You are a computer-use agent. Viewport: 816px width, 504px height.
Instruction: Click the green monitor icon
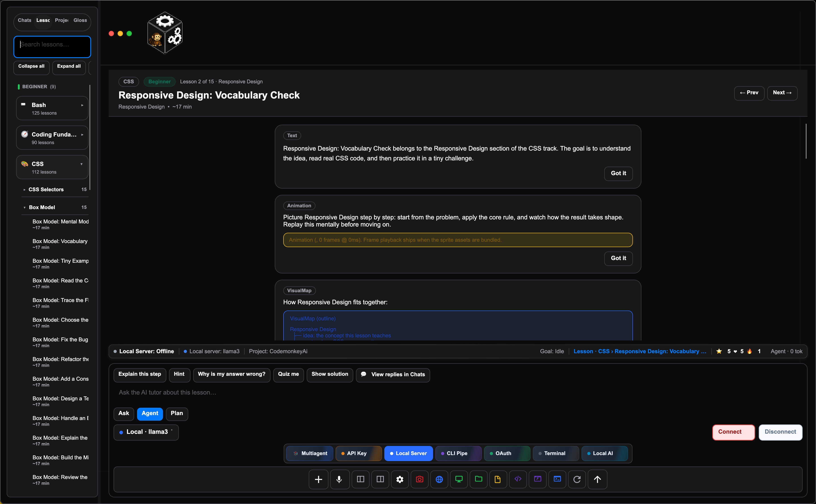459,479
